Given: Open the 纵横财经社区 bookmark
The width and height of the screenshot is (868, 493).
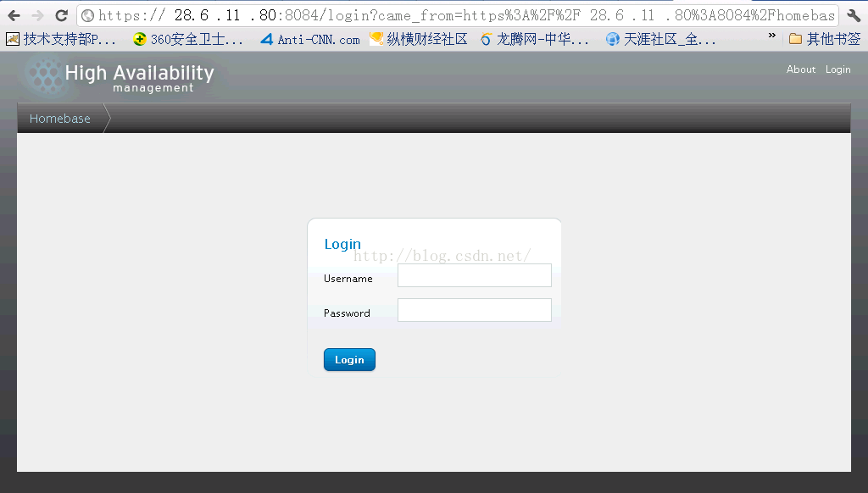Looking at the screenshot, I should 419,39.
